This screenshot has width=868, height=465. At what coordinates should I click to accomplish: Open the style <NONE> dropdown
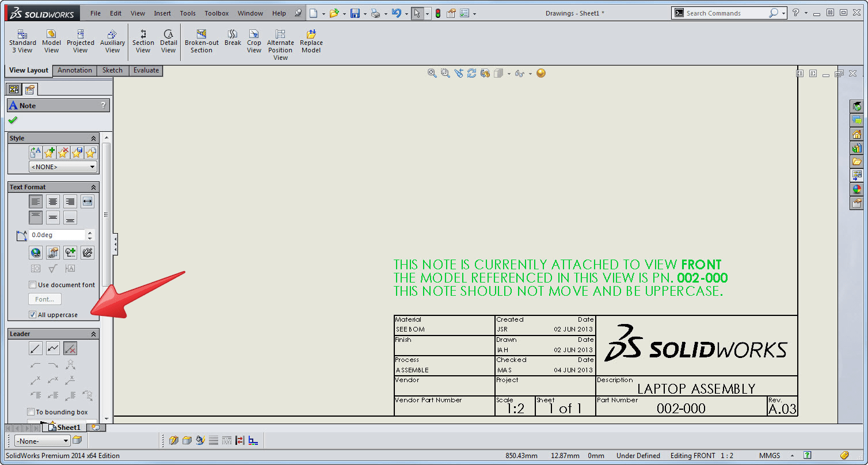(x=63, y=167)
